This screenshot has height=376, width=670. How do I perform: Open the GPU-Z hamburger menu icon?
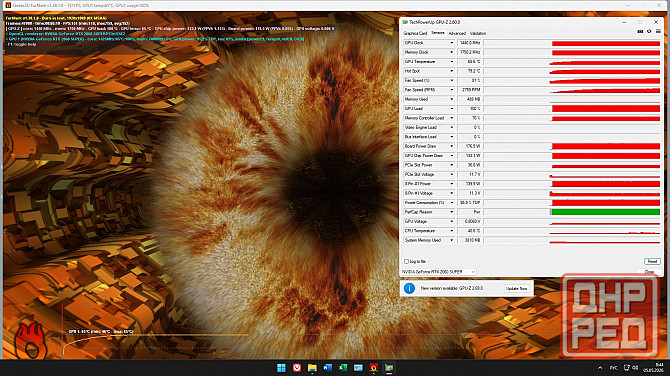tap(658, 31)
